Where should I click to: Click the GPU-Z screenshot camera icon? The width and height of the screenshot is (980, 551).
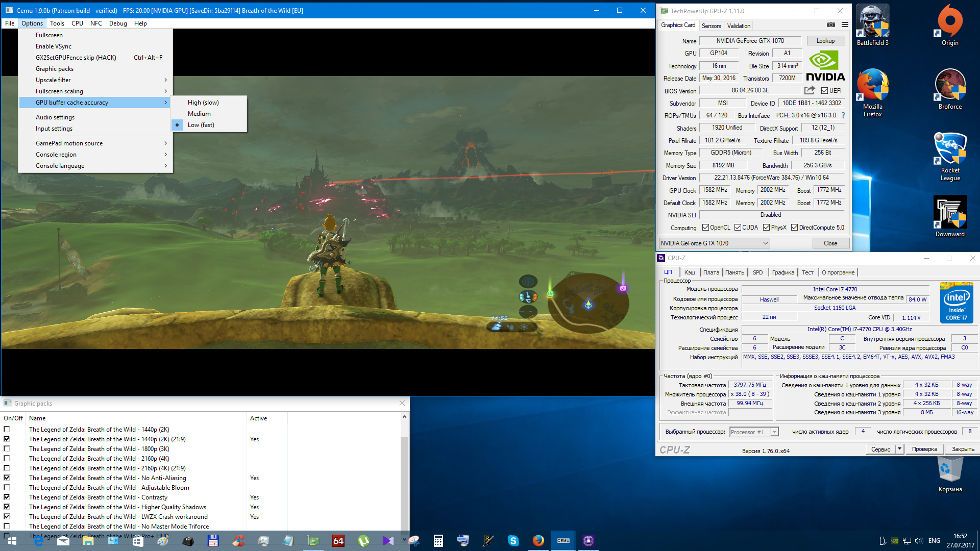pos(831,25)
